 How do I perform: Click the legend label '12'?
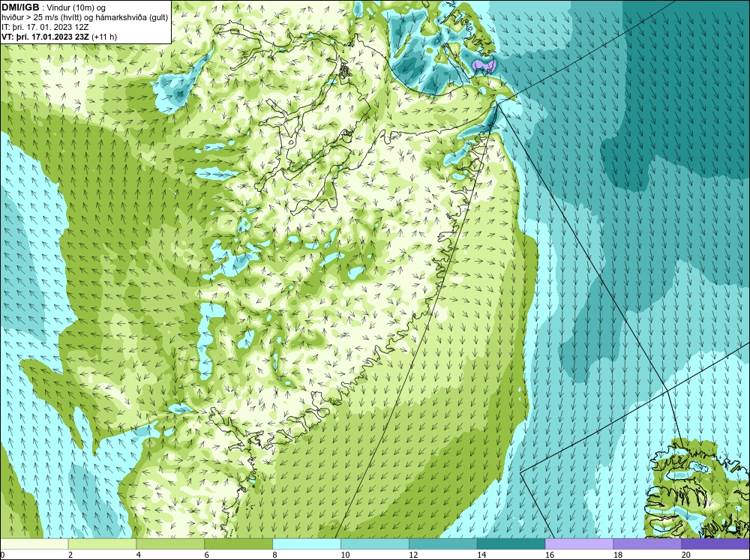[x=413, y=555]
